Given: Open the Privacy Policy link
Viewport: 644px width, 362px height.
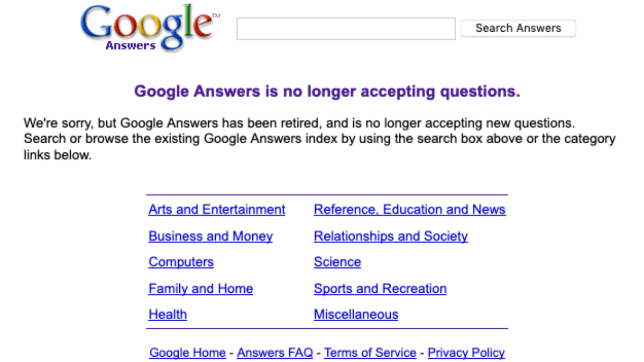Looking at the screenshot, I should (466, 353).
